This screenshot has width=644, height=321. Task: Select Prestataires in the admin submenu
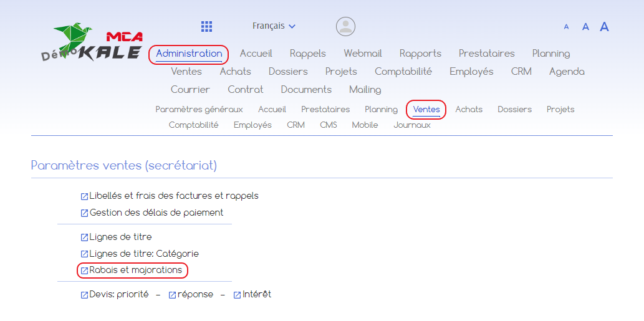(325, 110)
